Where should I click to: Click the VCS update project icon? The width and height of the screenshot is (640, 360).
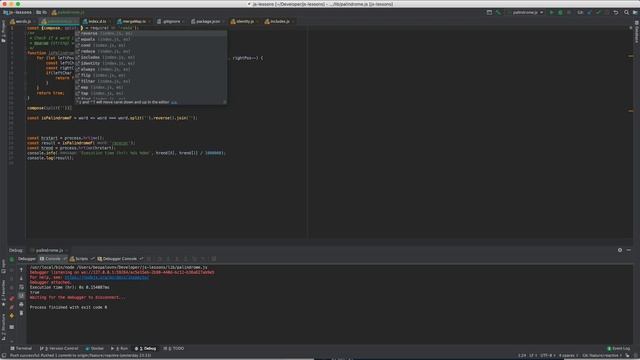pos(589,13)
